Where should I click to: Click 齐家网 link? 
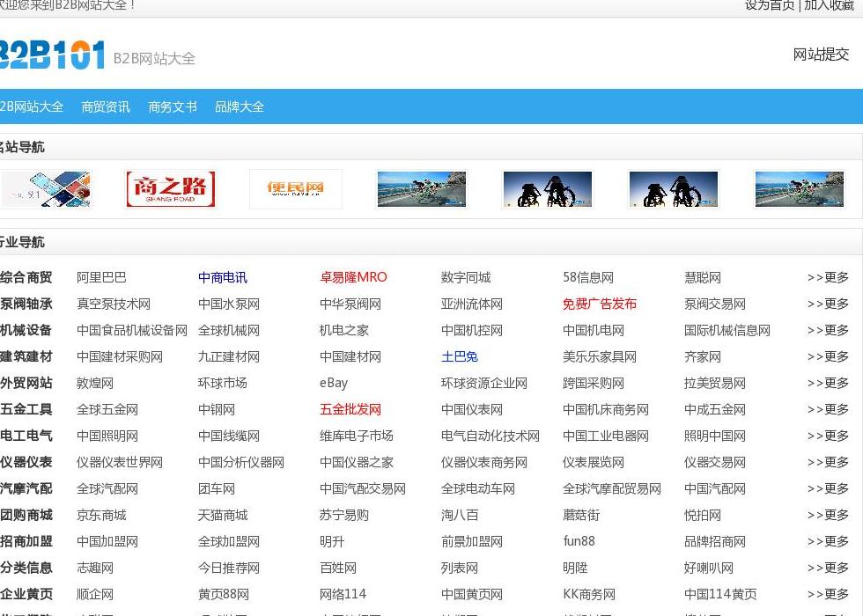(x=703, y=356)
